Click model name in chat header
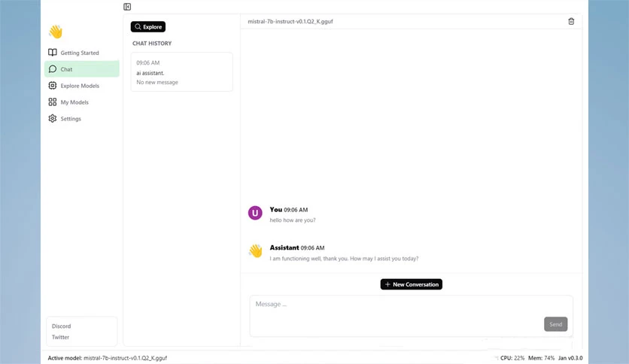The image size is (629, 364). tap(290, 22)
